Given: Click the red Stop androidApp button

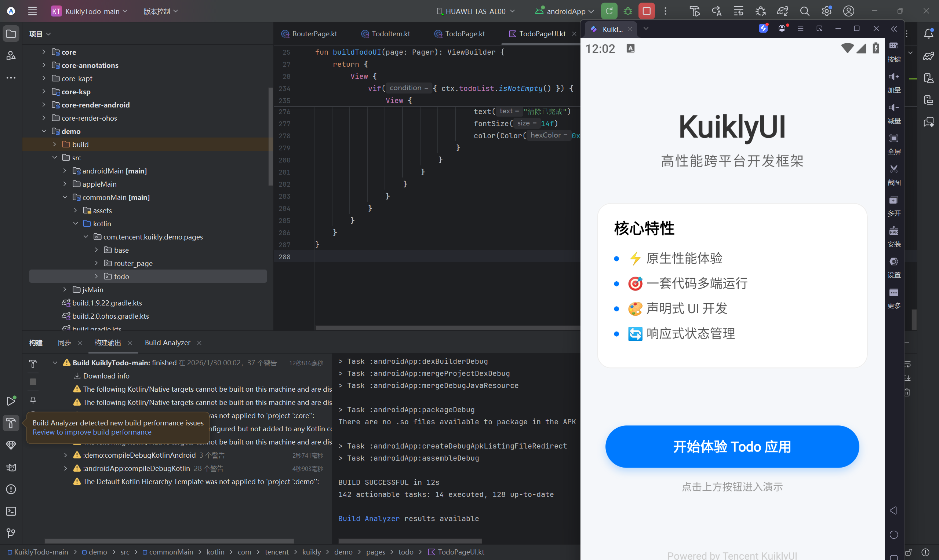Looking at the screenshot, I should (x=647, y=11).
